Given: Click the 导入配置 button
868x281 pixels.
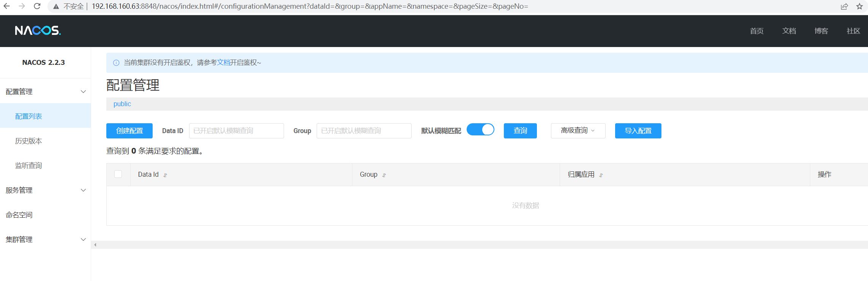Looking at the screenshot, I should pyautogui.click(x=638, y=131).
